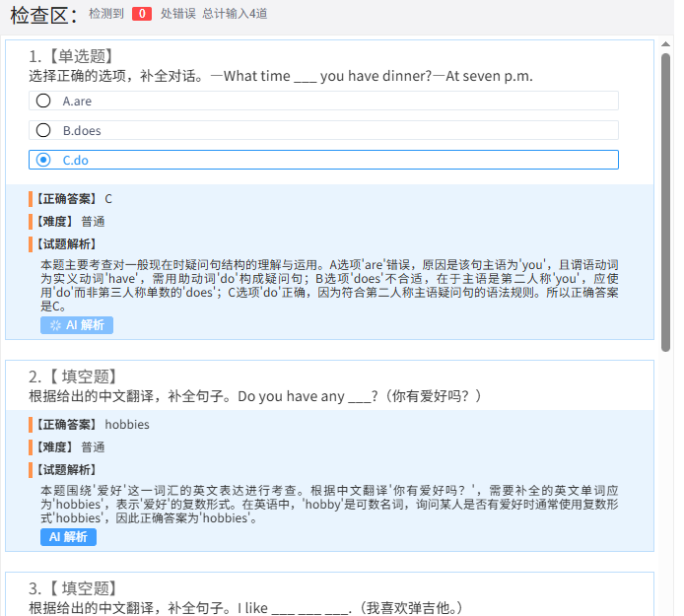The image size is (684, 616).
Task: Click the 检查区 title
Action: coord(42,14)
